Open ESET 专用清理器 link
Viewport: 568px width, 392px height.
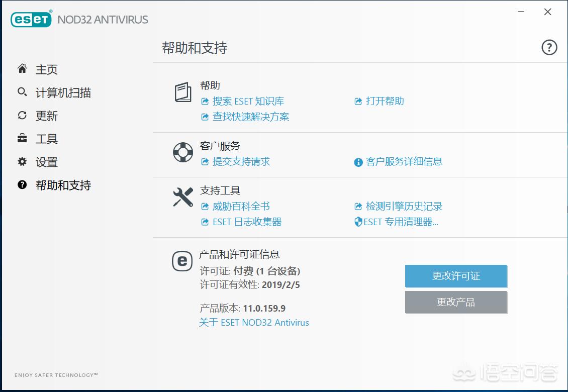401,222
